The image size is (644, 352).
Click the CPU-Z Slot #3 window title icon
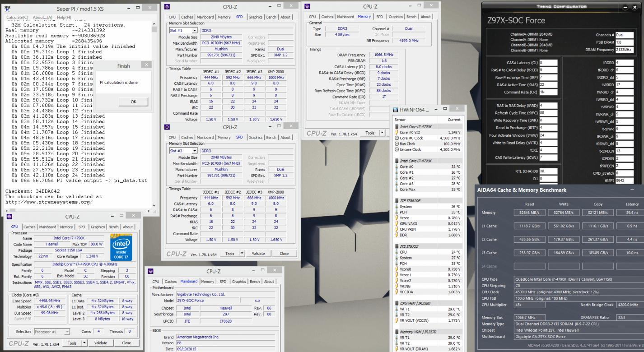168,128
